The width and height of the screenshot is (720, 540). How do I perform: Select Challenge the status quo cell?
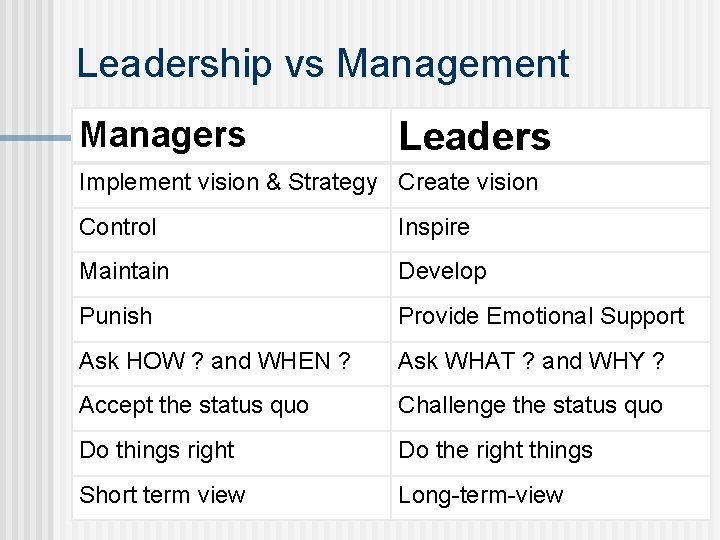click(530, 405)
